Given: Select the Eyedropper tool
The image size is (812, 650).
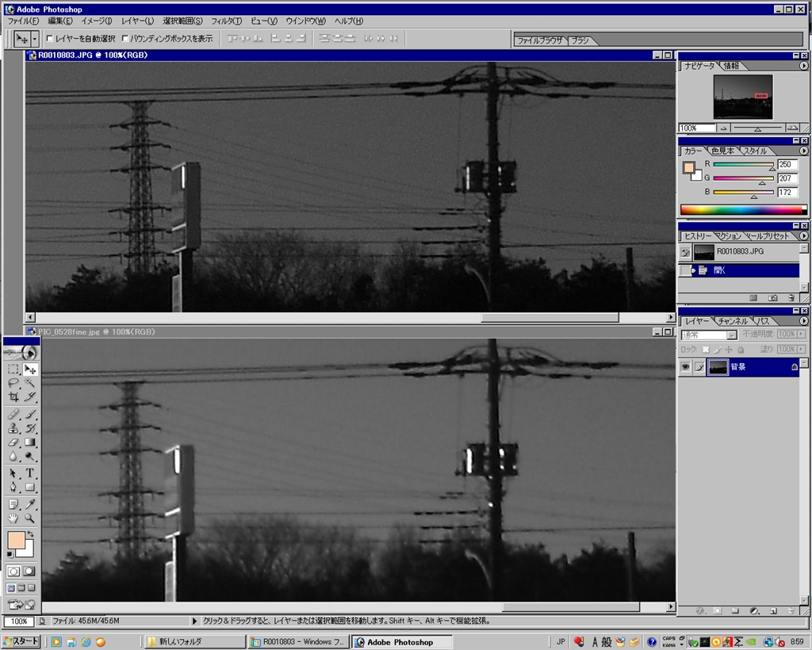Looking at the screenshot, I should pyautogui.click(x=30, y=504).
